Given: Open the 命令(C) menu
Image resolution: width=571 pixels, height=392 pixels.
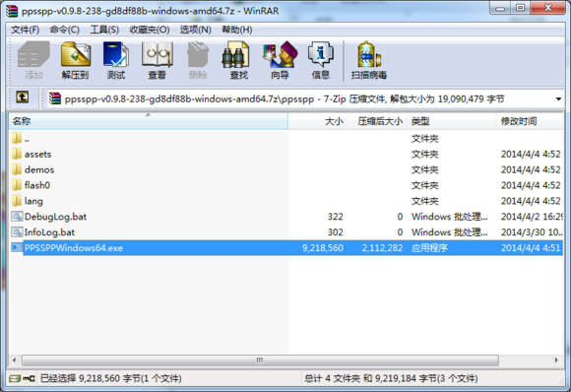Looking at the screenshot, I should point(64,30).
